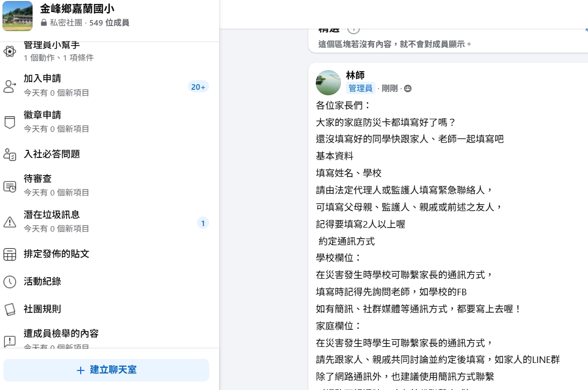Click the post audience group icon beside 剛剛
This screenshot has height=390, width=588.
(x=408, y=89)
